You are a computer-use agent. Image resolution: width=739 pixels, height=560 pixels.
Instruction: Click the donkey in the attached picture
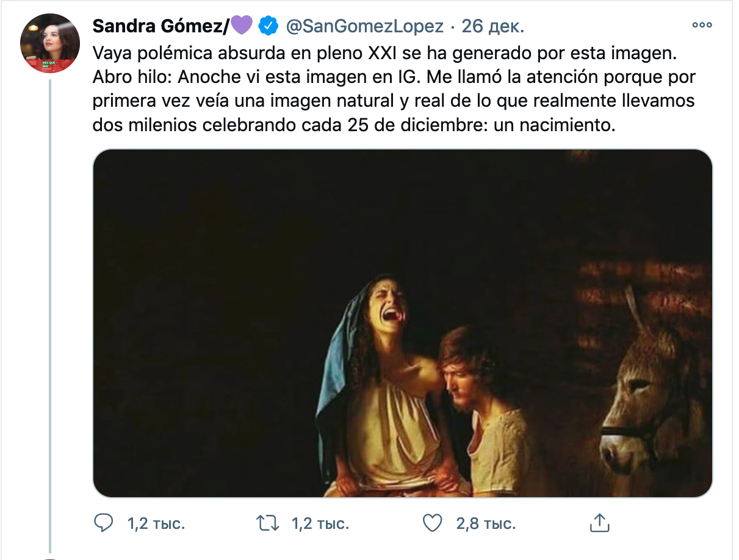[647, 390]
